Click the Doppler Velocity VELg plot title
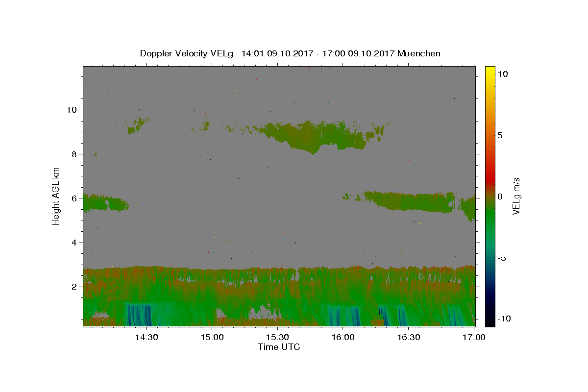This screenshot has width=588, height=392. (x=290, y=53)
